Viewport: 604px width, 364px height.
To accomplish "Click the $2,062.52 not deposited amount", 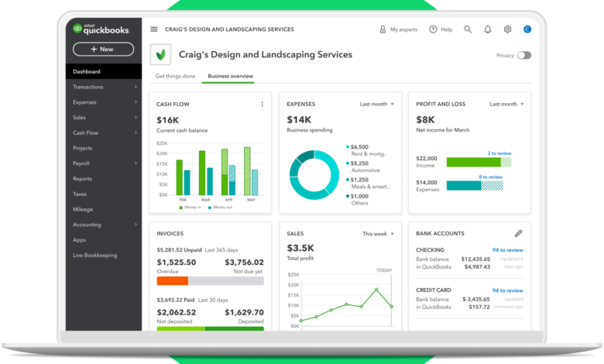I will [176, 312].
